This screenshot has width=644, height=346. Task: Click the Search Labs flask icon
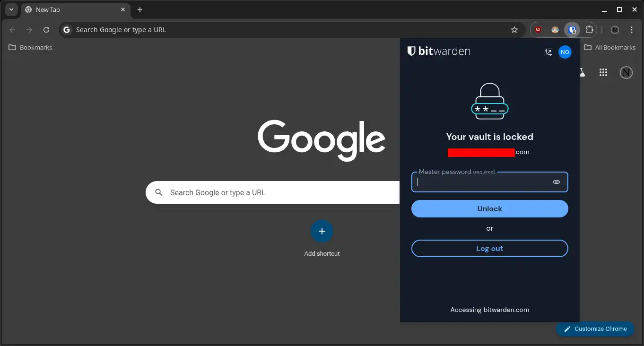[x=582, y=72]
